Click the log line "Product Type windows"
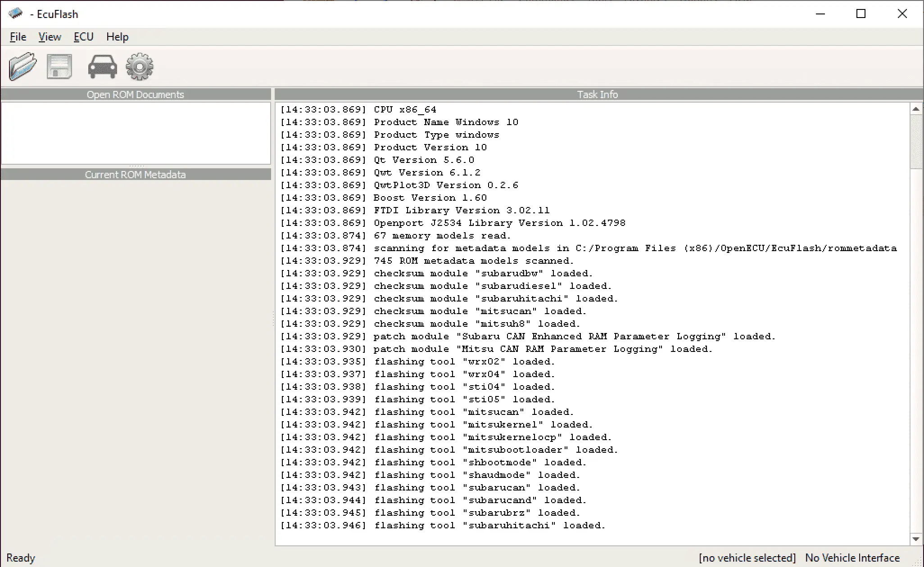This screenshot has height=567, width=924. pos(390,135)
